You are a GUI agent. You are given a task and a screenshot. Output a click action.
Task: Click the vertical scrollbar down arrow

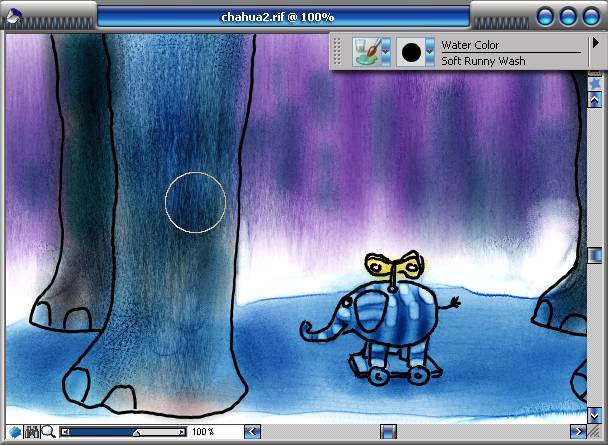[594, 416]
